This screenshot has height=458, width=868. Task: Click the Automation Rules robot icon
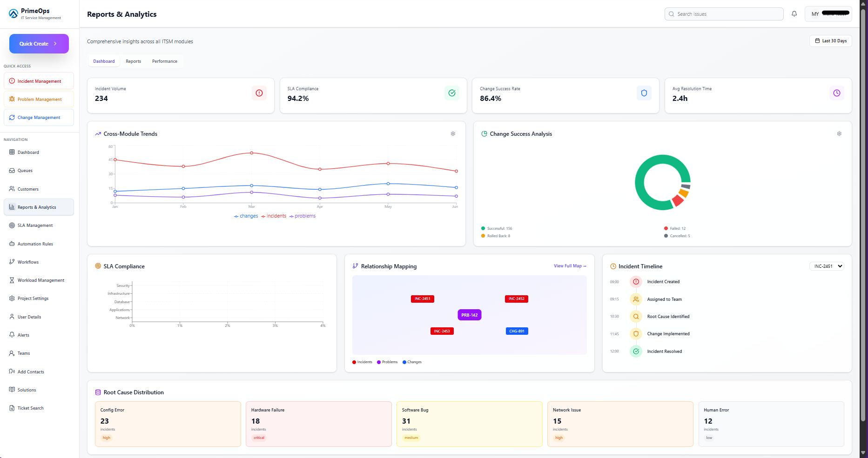coord(12,244)
